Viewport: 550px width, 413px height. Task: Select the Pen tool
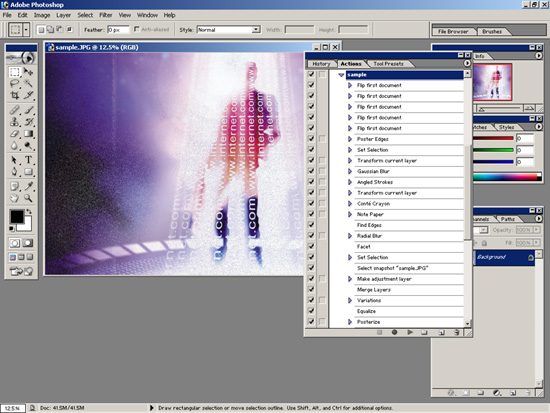14,172
